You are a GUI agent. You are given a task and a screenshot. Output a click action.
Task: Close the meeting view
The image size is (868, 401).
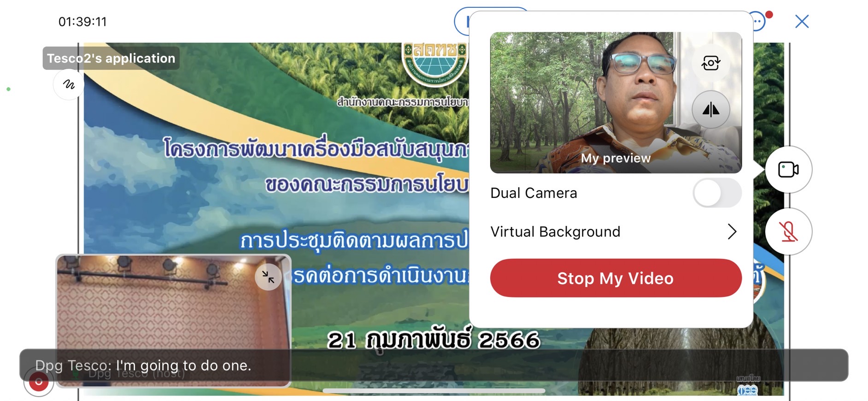click(x=802, y=21)
